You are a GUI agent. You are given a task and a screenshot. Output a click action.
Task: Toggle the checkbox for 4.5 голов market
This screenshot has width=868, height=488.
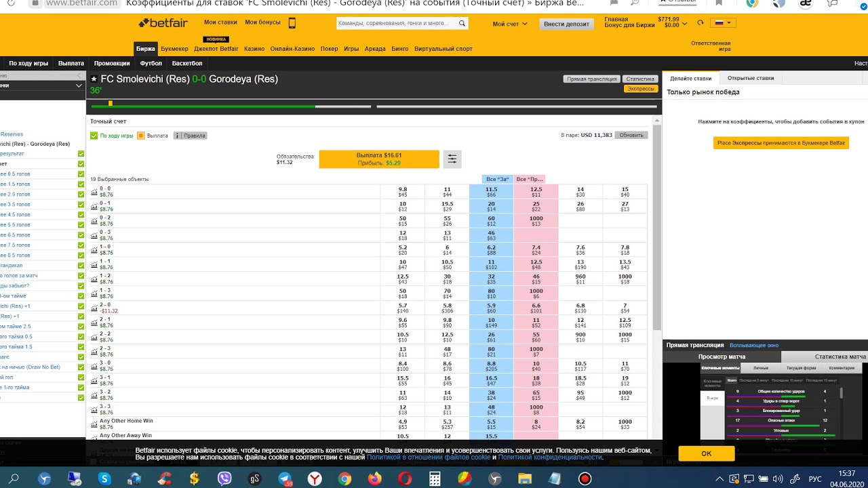coord(81,215)
